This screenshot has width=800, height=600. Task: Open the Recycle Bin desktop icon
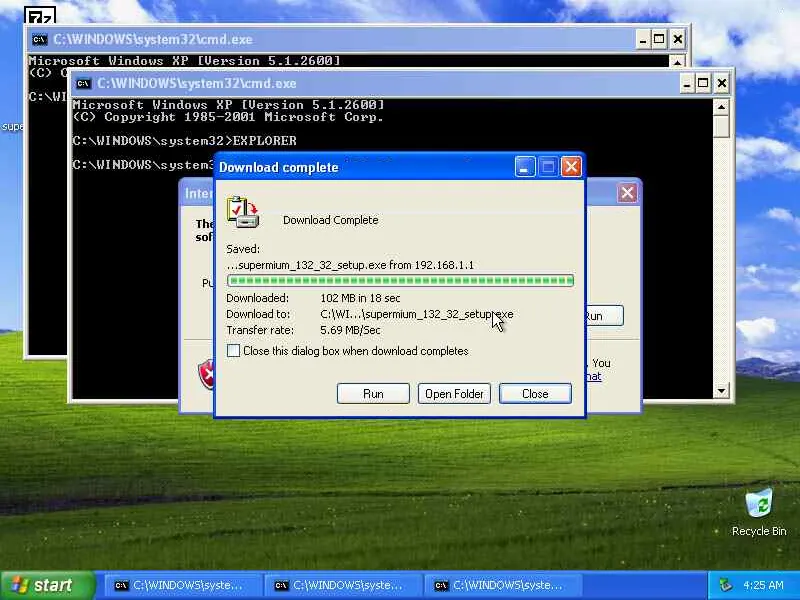point(759,513)
